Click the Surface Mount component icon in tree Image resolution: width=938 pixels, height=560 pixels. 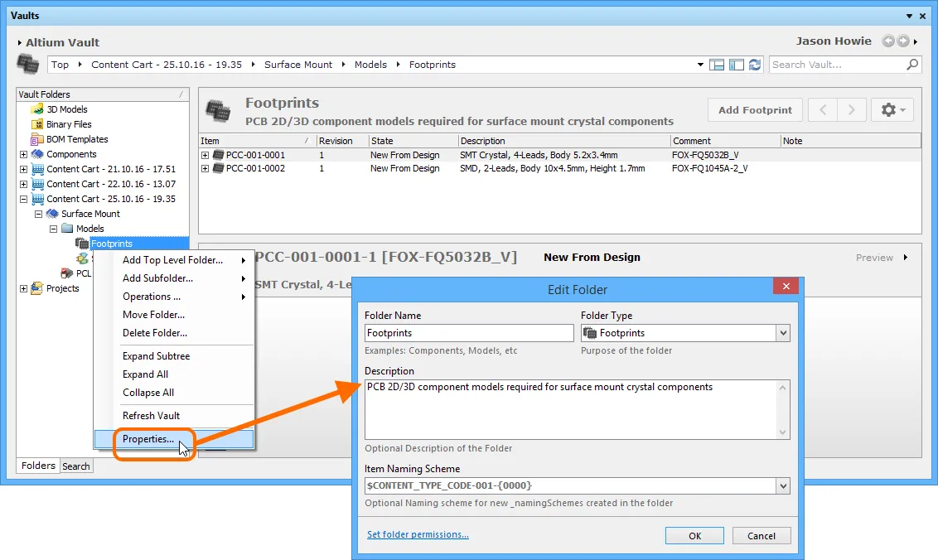[52, 214]
